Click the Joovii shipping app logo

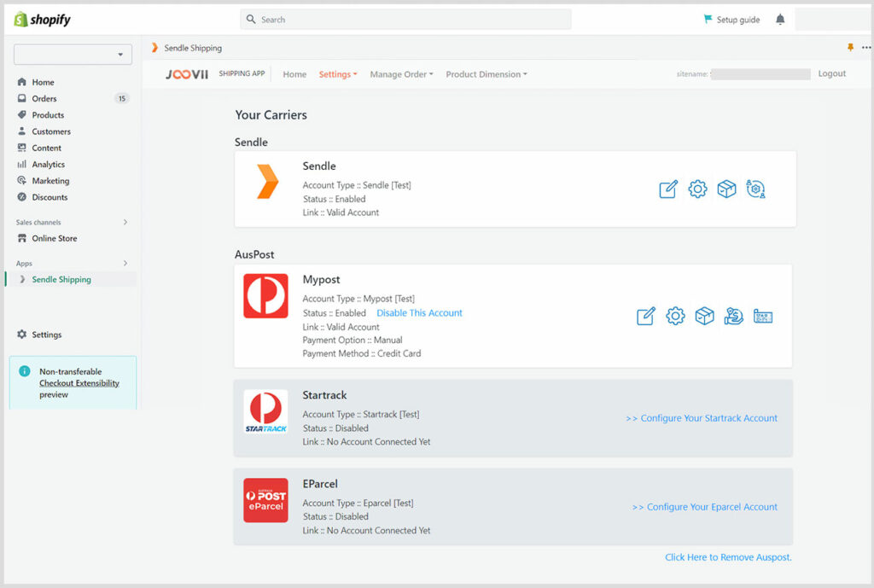point(187,74)
